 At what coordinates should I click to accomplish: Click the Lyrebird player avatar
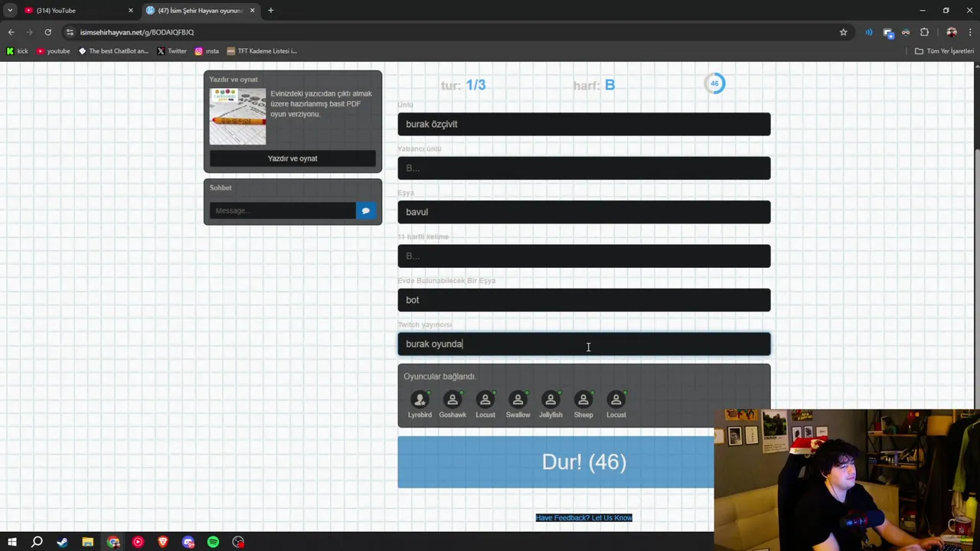[x=420, y=399]
